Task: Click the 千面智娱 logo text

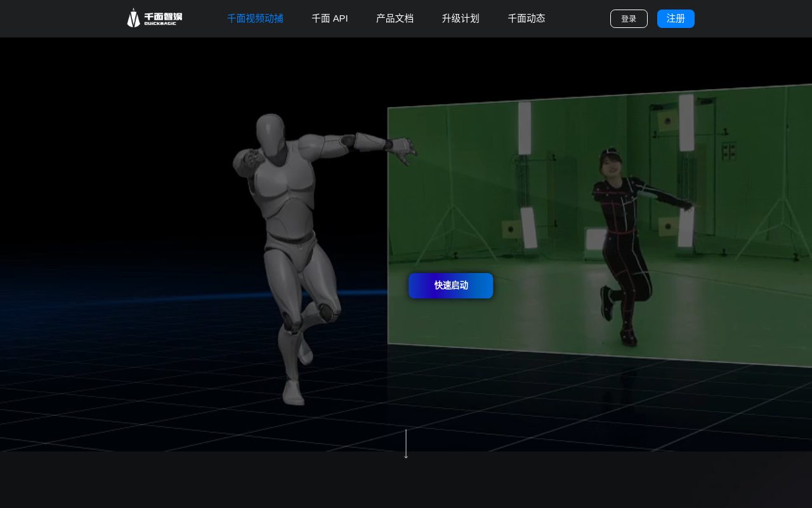Action: (163, 18)
